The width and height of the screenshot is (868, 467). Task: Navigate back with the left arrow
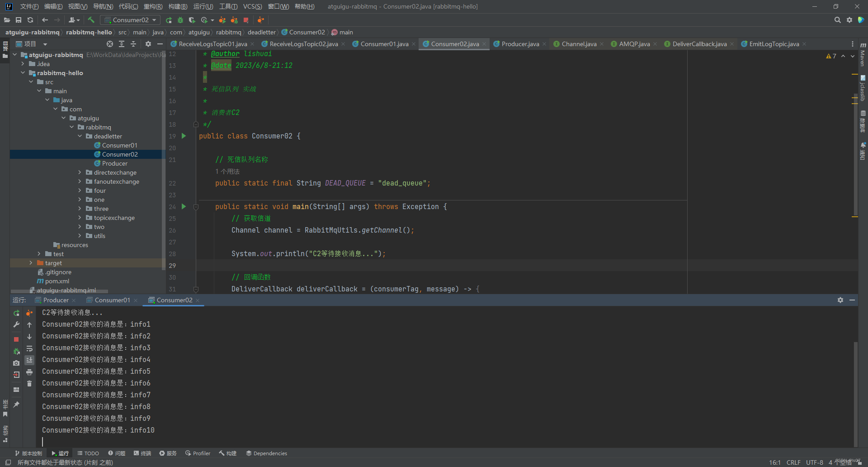[x=45, y=20]
